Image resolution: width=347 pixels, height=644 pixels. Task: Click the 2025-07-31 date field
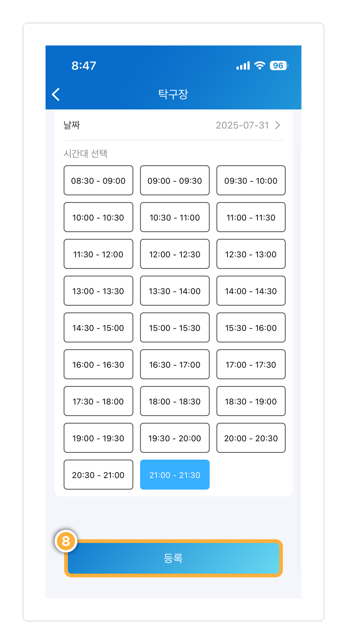(x=242, y=125)
